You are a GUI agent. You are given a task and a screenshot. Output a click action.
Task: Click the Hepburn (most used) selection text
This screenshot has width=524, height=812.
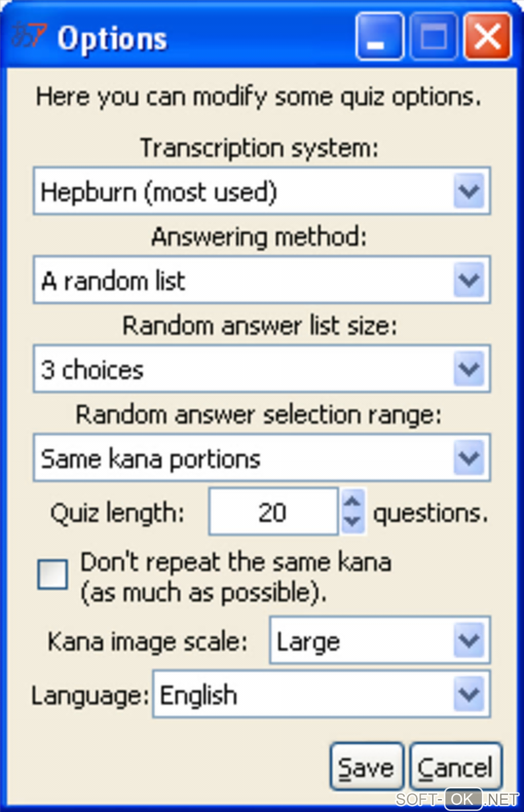(159, 192)
